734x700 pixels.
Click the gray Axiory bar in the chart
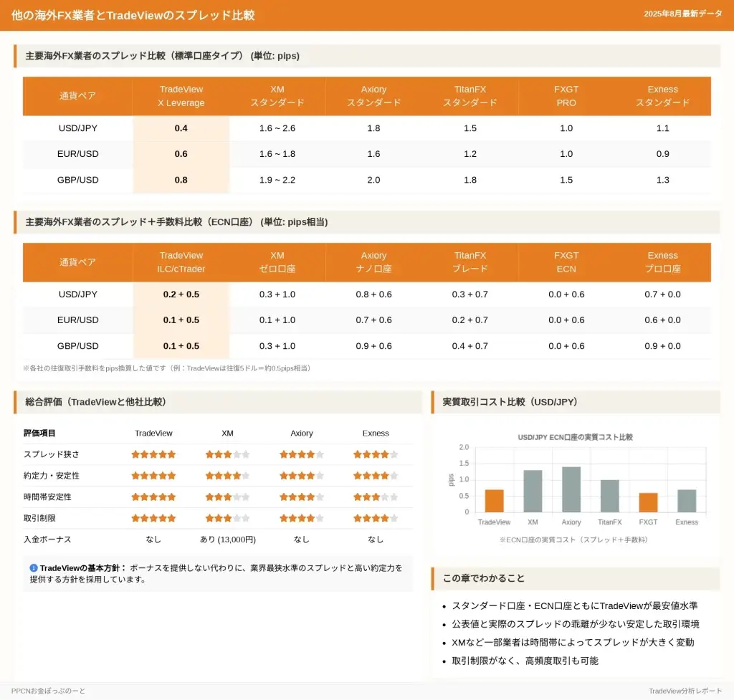coord(571,489)
